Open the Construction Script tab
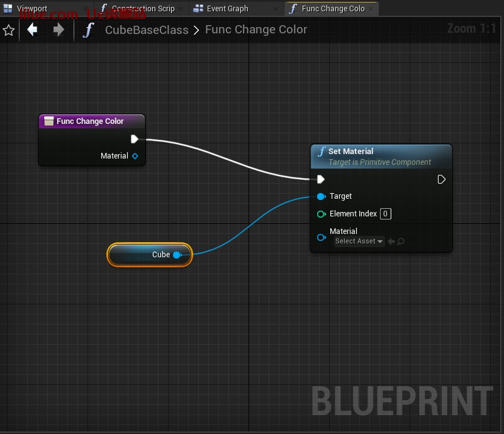The height and width of the screenshot is (434, 504). tap(143, 9)
